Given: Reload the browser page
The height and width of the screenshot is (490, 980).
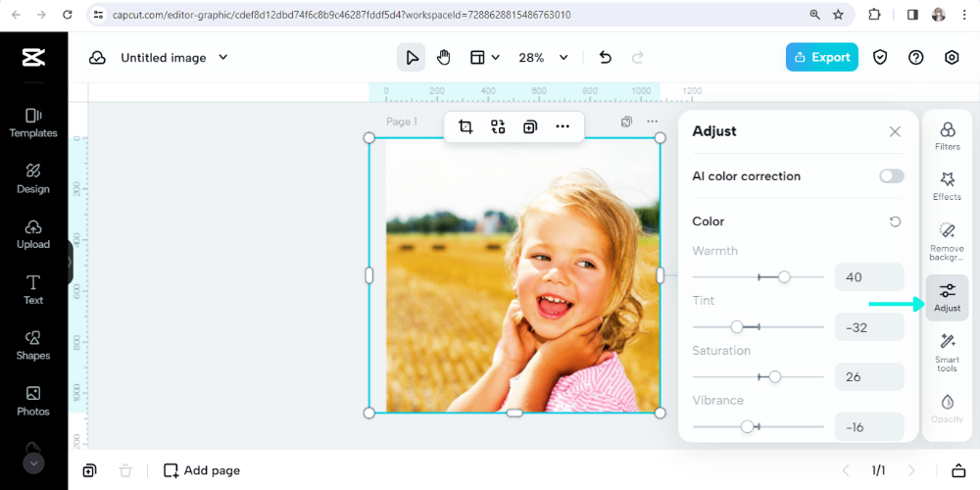Looking at the screenshot, I should tap(68, 15).
